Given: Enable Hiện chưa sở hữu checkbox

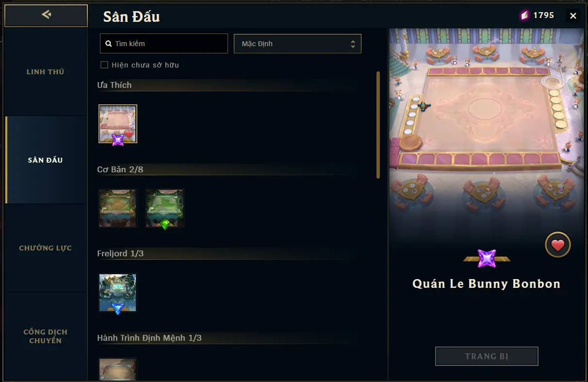Looking at the screenshot, I should pos(104,65).
